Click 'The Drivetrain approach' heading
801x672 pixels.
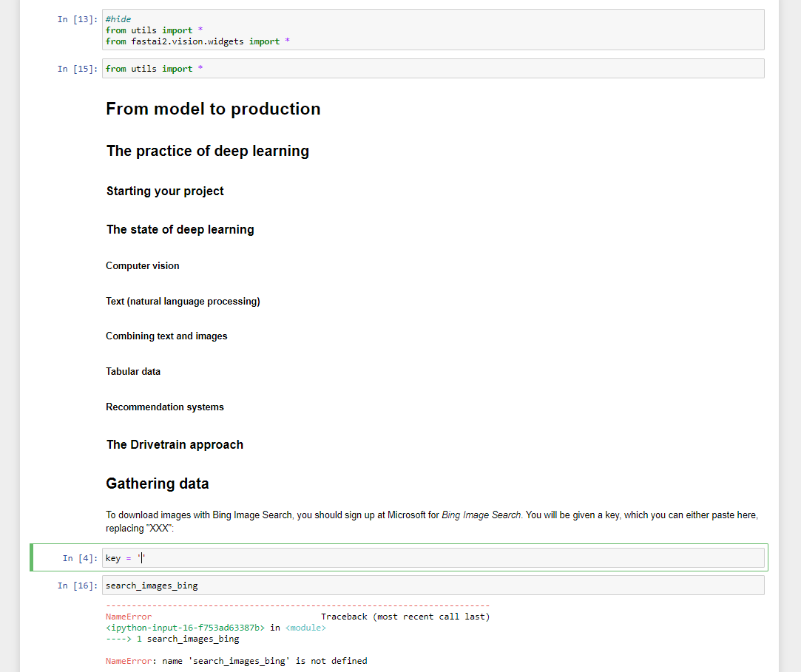(x=175, y=444)
